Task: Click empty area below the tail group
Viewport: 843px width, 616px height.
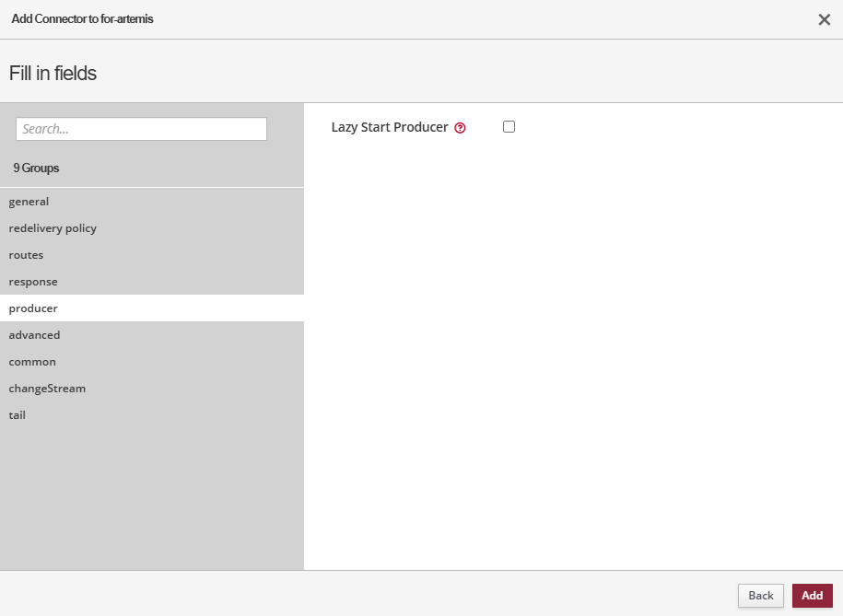Action: point(151,497)
